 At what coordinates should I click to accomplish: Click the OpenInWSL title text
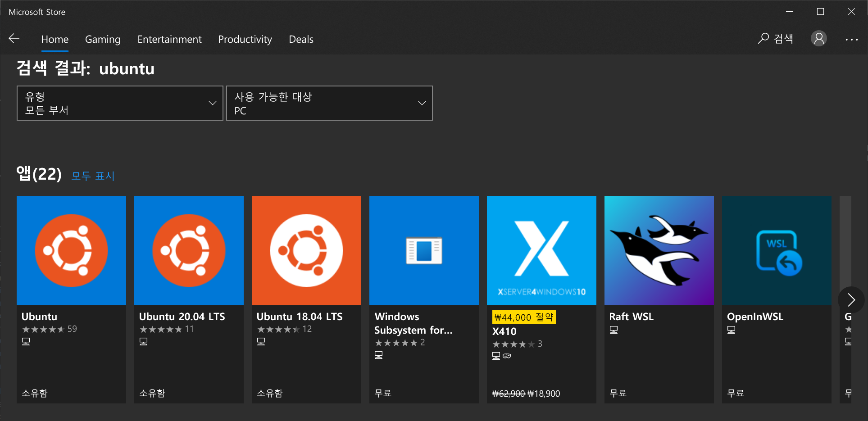[755, 317]
